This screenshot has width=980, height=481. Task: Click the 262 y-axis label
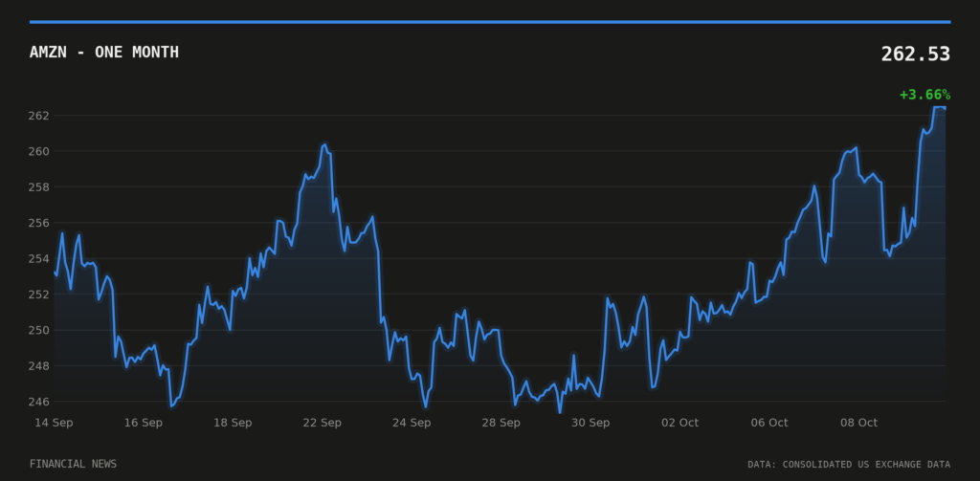(38, 116)
